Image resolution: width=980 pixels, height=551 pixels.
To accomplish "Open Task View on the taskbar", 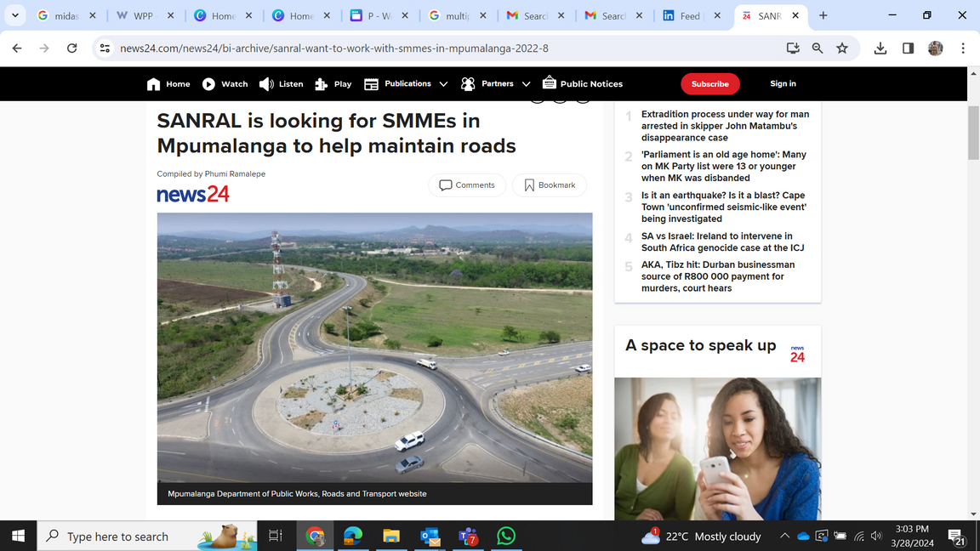I will [275, 536].
